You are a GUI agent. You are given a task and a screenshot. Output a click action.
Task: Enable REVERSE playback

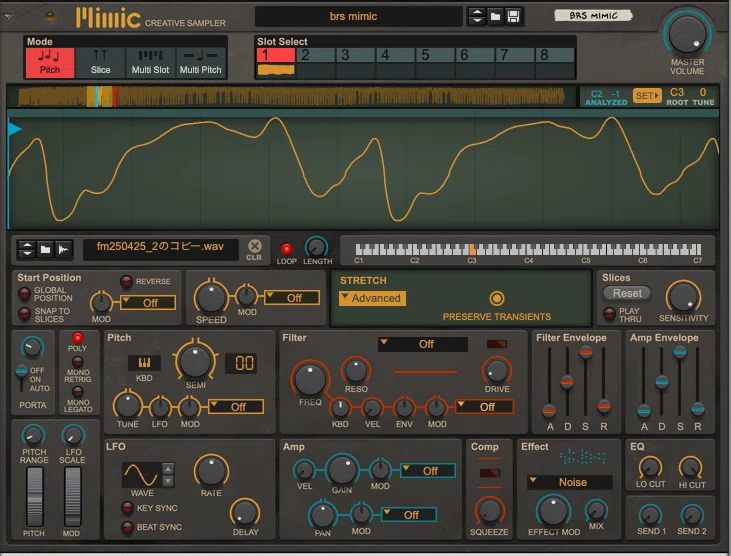[126, 281]
